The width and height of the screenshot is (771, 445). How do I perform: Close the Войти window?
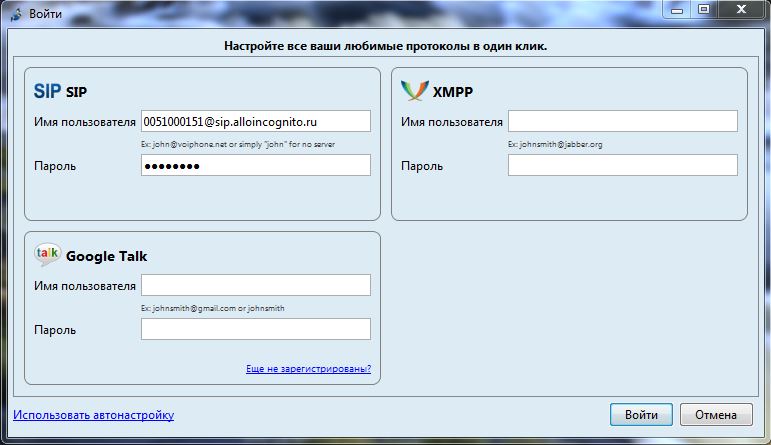[x=741, y=9]
